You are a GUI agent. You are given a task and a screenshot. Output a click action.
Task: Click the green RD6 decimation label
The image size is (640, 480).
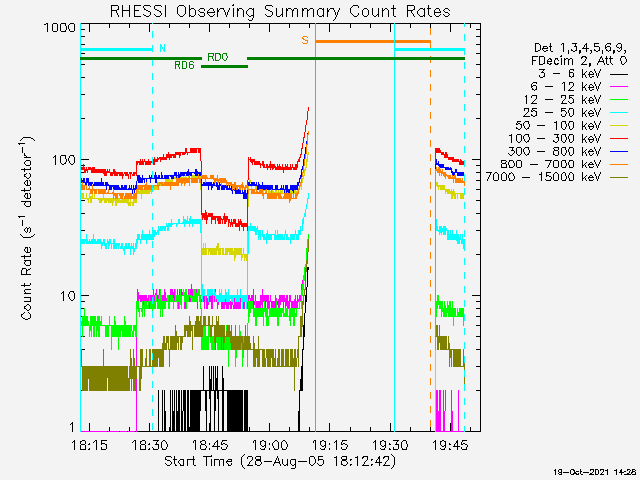[x=184, y=65]
